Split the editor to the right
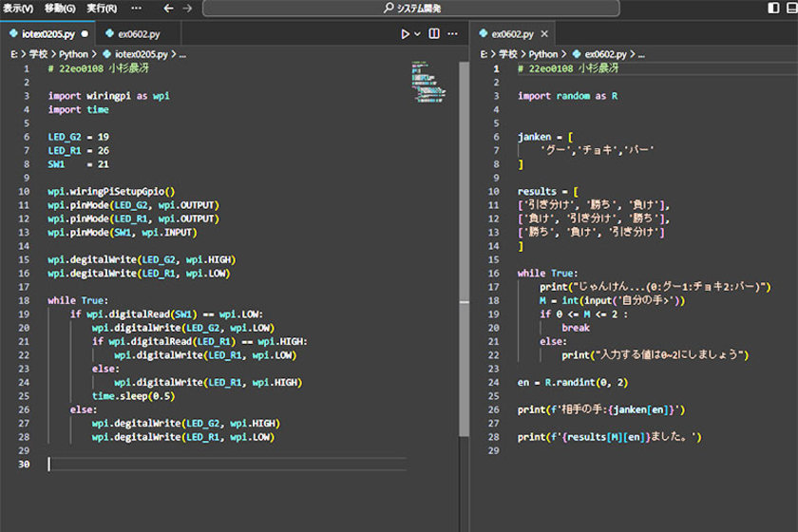 [x=434, y=33]
